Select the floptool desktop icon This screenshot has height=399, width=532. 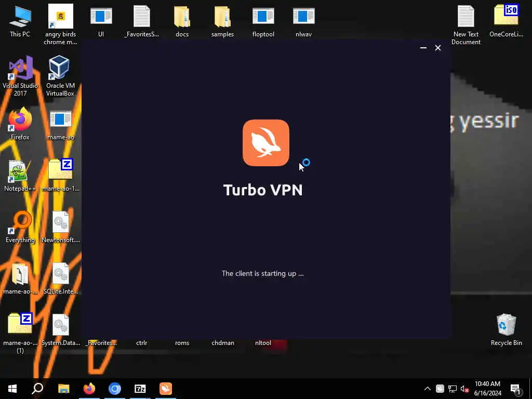coord(263,21)
